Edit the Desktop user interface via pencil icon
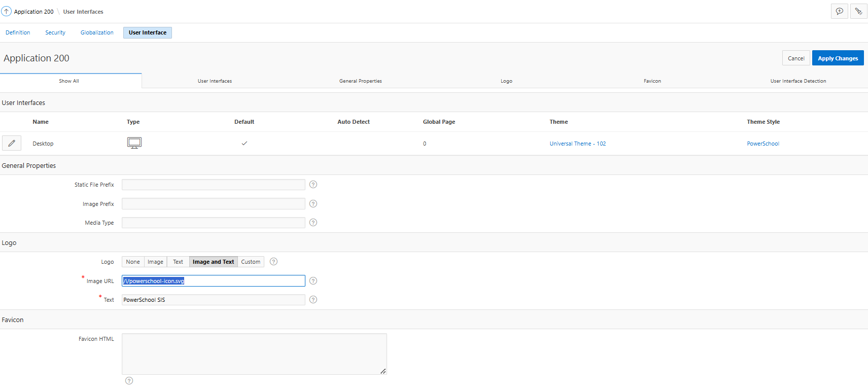The width and height of the screenshot is (868, 387). [12, 144]
